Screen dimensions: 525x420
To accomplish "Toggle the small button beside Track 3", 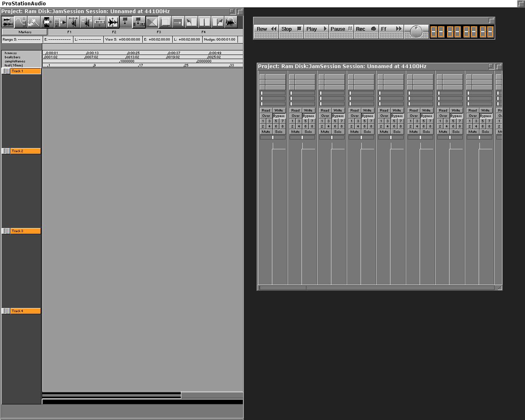I will pos(6,231).
